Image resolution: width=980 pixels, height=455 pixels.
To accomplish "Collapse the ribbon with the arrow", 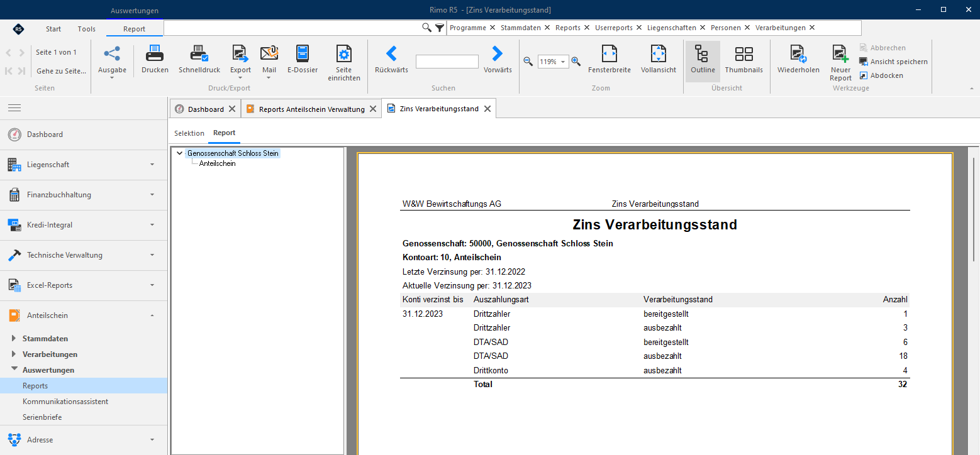I will (x=972, y=89).
